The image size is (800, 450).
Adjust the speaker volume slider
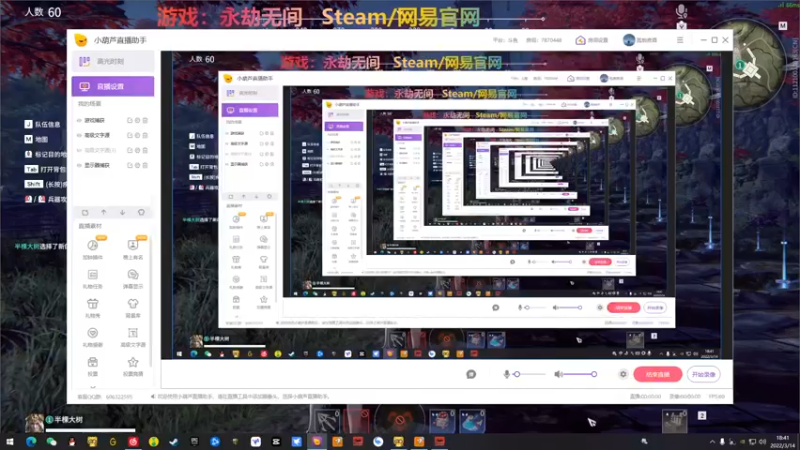pos(581,374)
